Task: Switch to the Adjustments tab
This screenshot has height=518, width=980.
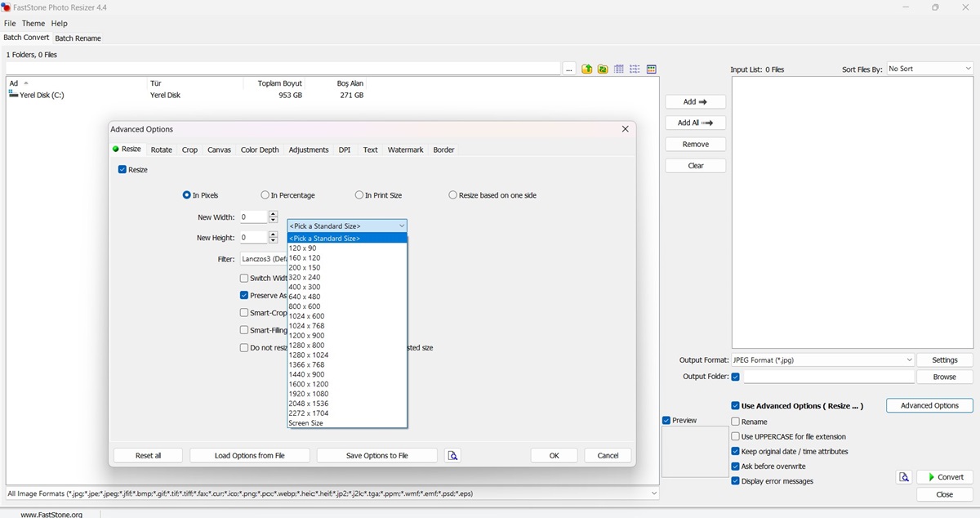Action: coord(309,150)
